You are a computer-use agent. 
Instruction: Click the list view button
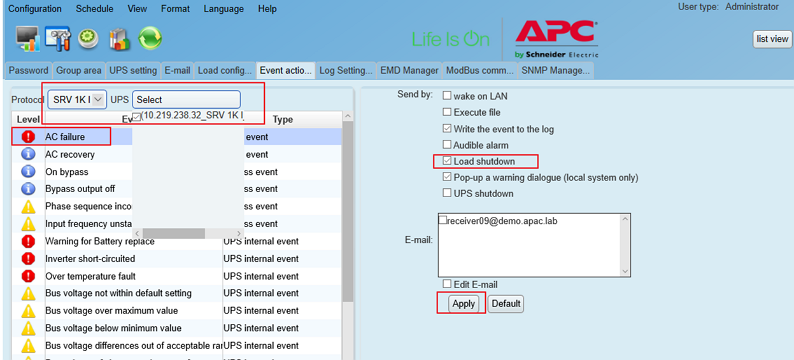point(772,39)
